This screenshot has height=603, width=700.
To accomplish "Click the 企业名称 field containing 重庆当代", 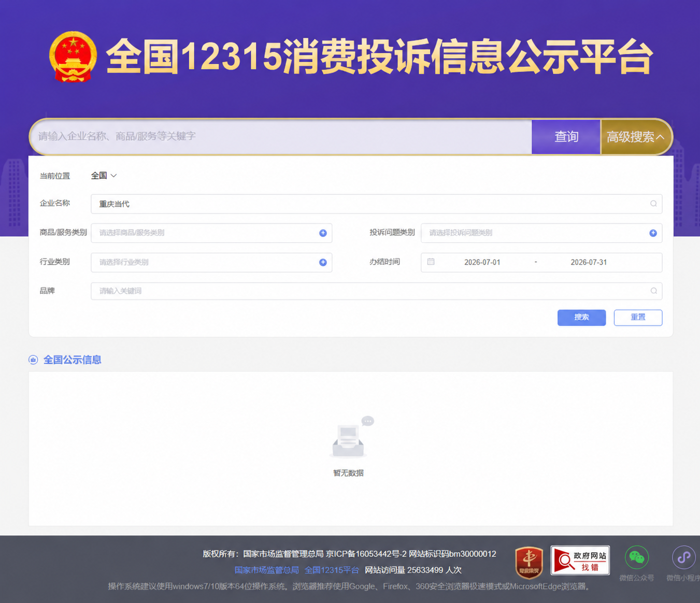I will pos(376,204).
